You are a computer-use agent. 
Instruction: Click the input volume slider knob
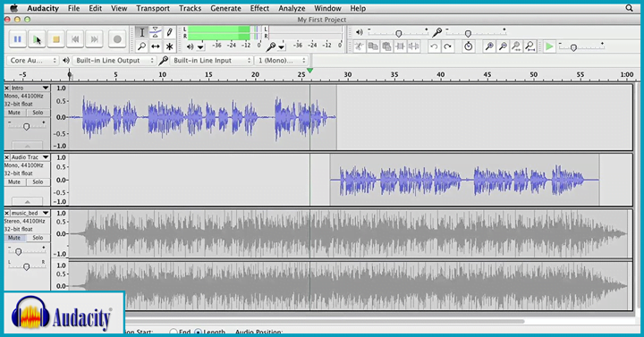point(468,34)
